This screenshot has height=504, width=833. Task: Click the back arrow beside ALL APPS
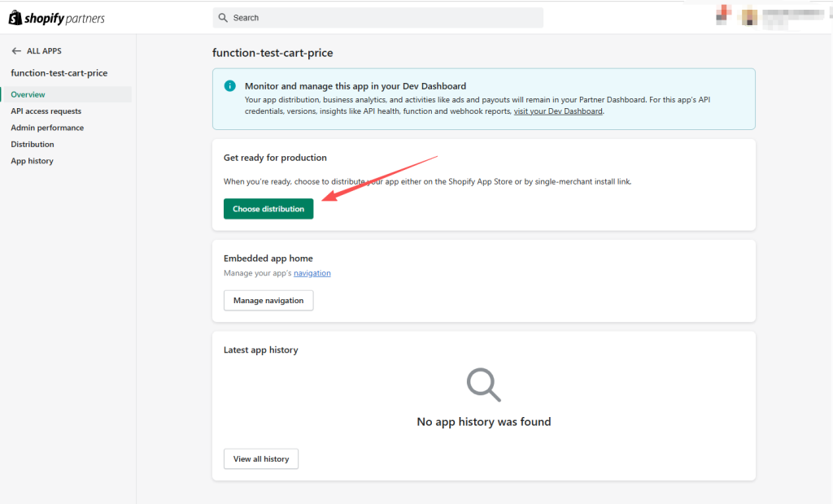tap(16, 51)
